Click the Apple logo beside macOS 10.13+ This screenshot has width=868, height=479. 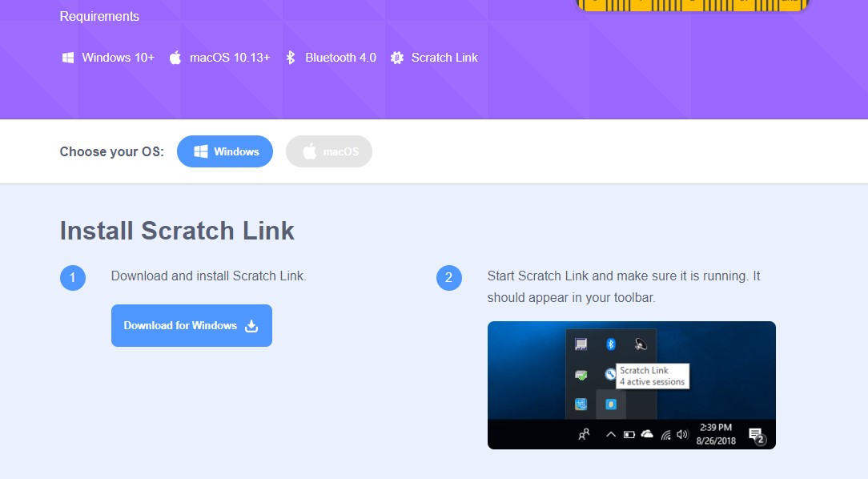pos(175,58)
